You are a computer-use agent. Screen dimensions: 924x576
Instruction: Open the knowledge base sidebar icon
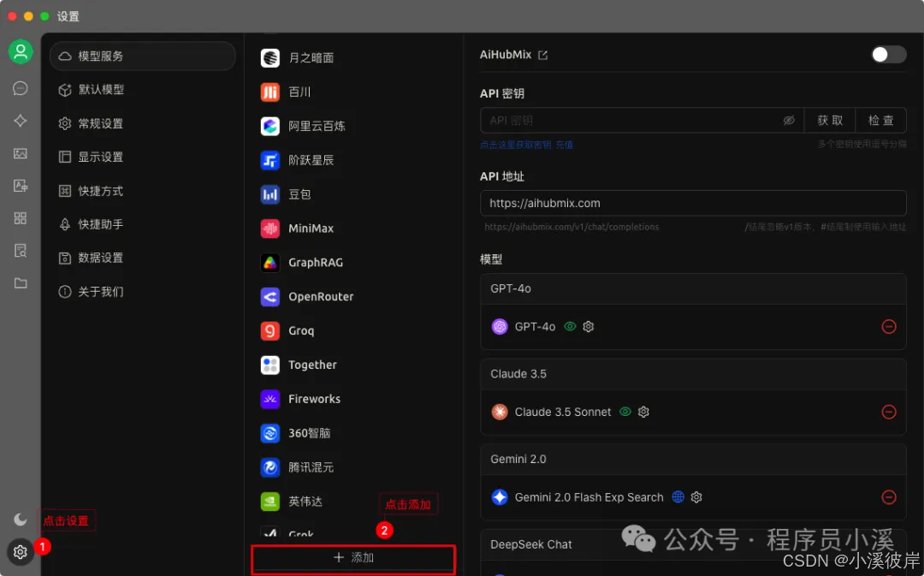point(20,251)
